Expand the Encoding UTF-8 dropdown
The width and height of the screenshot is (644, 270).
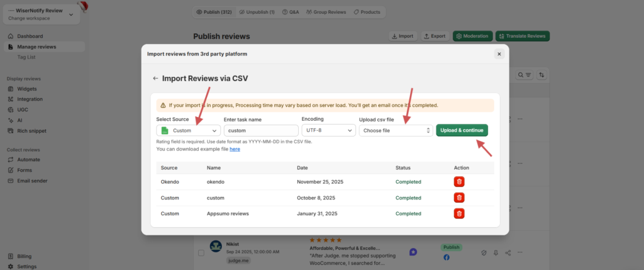point(328,130)
